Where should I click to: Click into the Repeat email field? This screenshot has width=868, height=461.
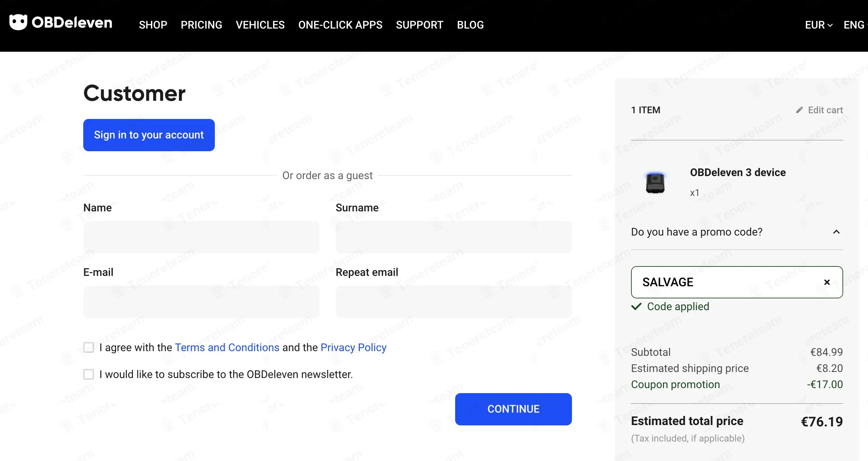pyautogui.click(x=453, y=301)
